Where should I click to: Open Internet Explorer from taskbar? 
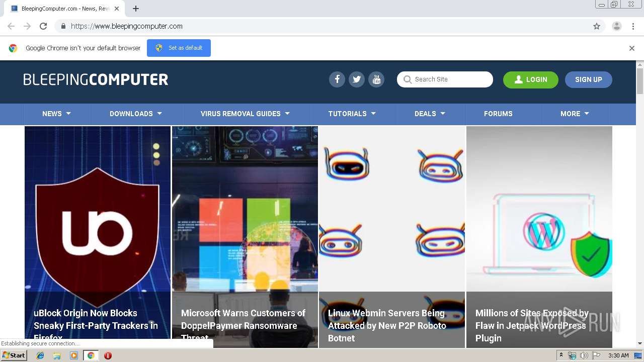point(40,355)
